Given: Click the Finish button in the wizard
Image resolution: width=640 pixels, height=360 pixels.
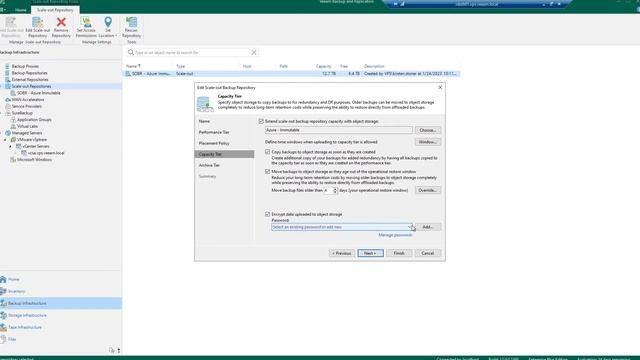Looking at the screenshot, I should point(399,253).
